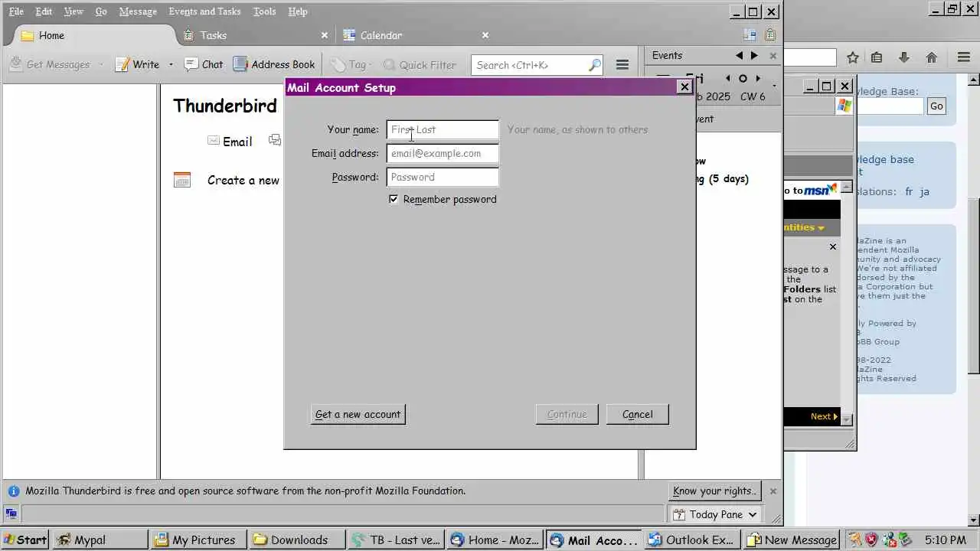Expand the Get Messages dropdown arrow

click(x=100, y=65)
